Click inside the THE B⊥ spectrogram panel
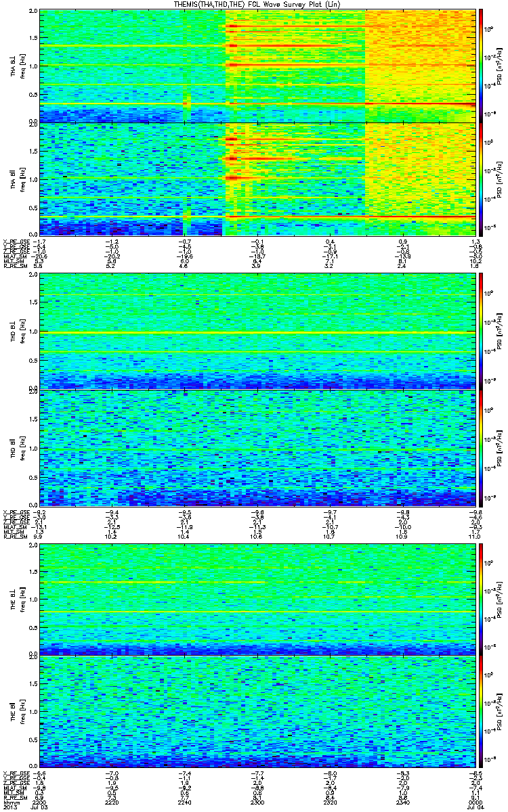Viewport: 508px width, 812px height. coord(257,598)
